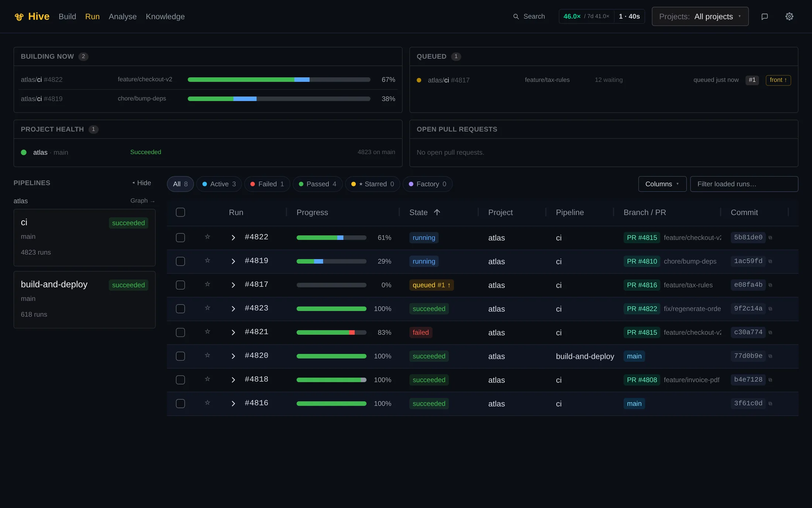Image resolution: width=812 pixels, height=508 pixels.
Task: Open the settings gear icon
Action: [789, 16]
